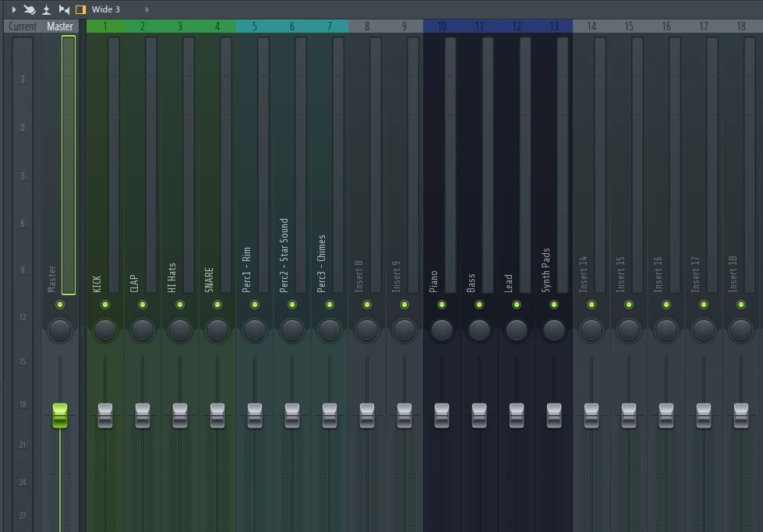Mute the Synth Pads track

coord(554,305)
